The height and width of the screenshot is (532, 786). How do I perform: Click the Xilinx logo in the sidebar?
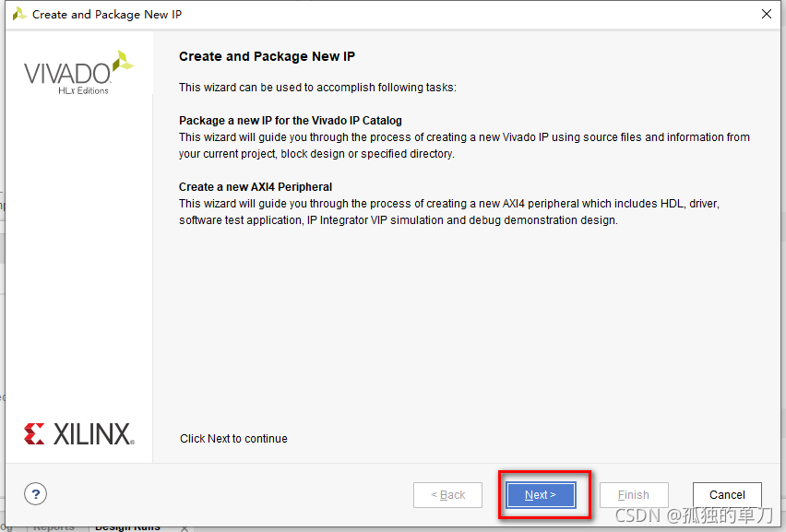tap(78, 433)
